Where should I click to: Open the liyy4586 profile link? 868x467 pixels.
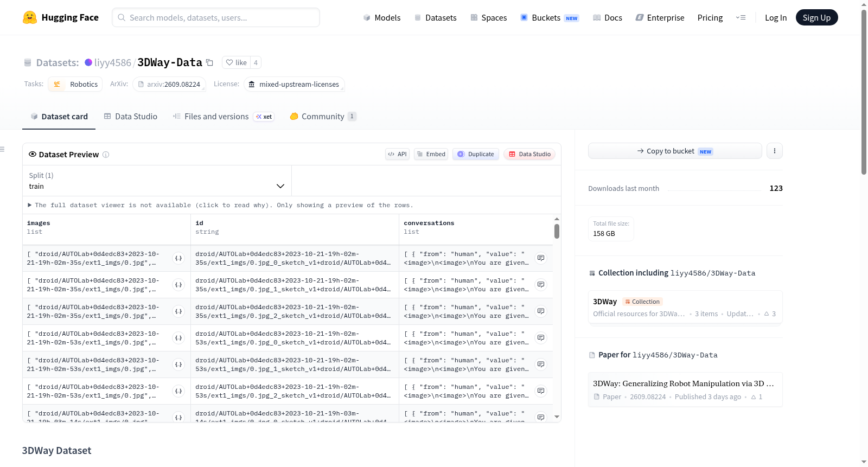[x=113, y=62]
